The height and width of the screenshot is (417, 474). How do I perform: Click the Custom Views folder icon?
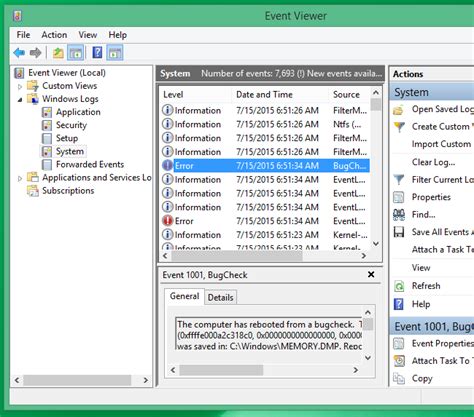click(33, 86)
